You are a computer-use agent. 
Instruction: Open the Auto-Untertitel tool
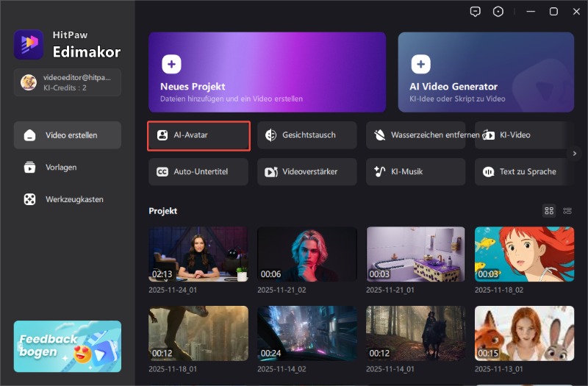coord(199,171)
